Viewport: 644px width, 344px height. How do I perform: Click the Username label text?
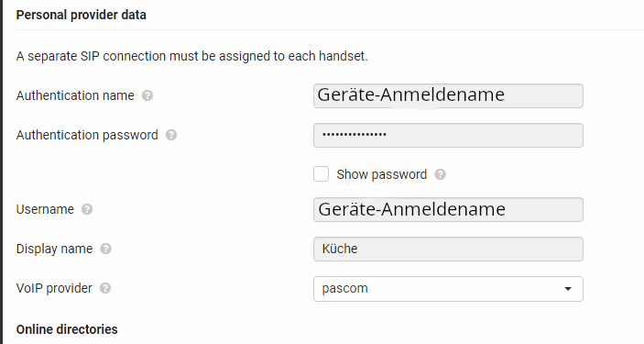[x=45, y=209]
